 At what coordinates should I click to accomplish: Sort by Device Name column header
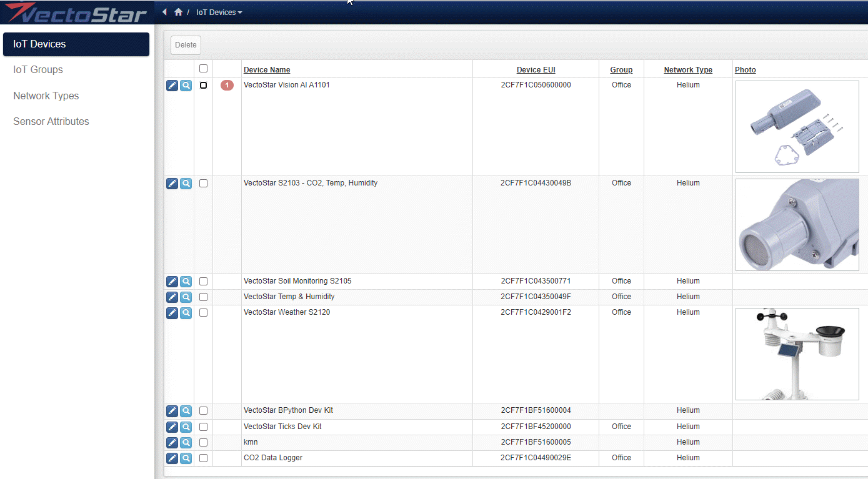pos(267,70)
